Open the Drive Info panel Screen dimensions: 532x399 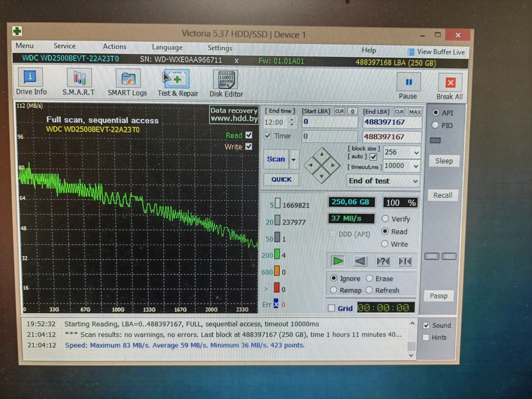(x=31, y=82)
